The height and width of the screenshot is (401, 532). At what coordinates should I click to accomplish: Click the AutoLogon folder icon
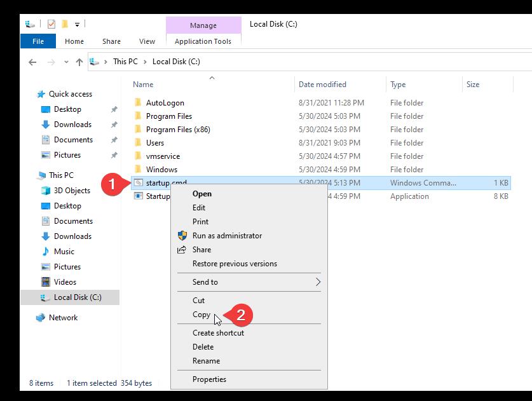pyautogui.click(x=138, y=102)
